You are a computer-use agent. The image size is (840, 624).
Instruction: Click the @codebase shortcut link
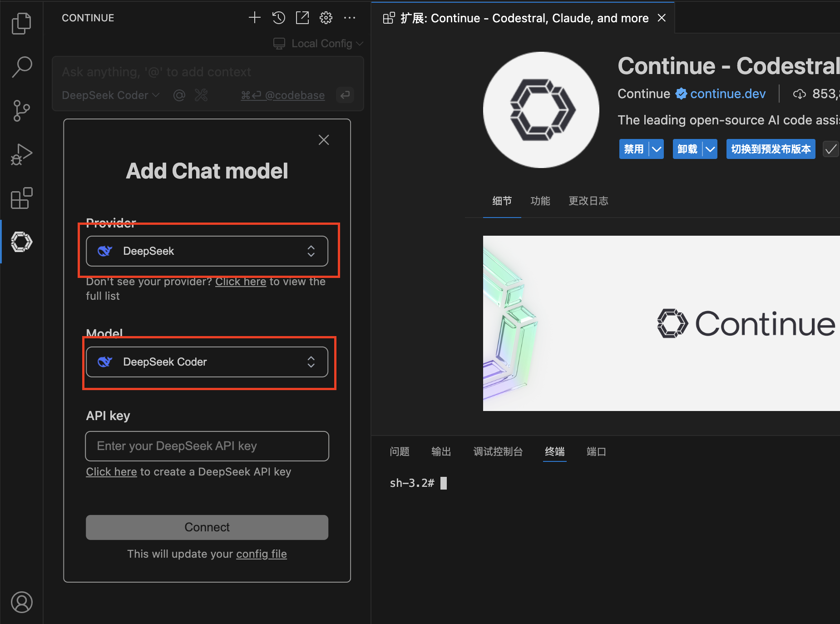[x=282, y=95]
